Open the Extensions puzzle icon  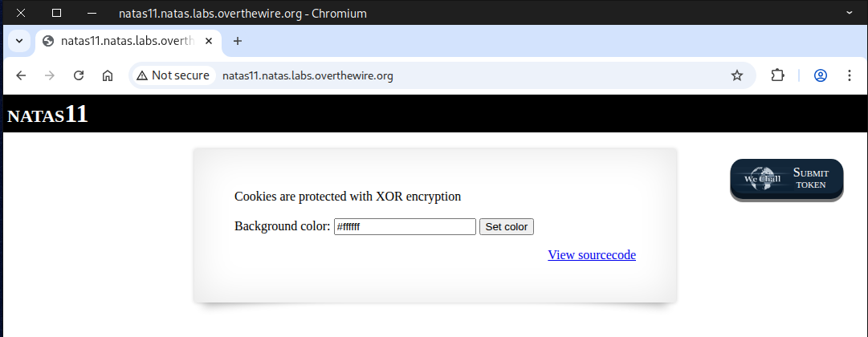776,75
